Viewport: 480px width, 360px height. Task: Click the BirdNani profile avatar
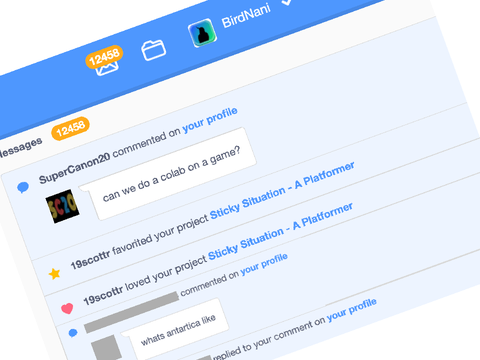pos(203,33)
